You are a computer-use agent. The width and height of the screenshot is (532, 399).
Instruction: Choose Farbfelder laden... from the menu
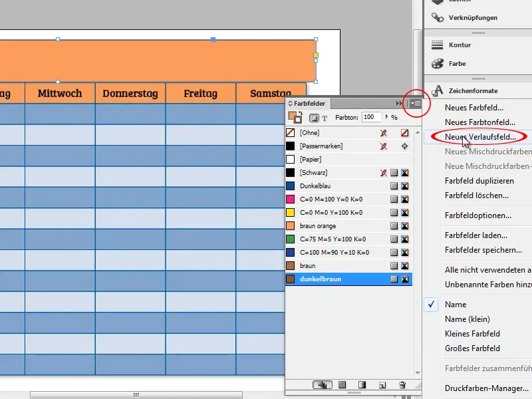(x=475, y=235)
